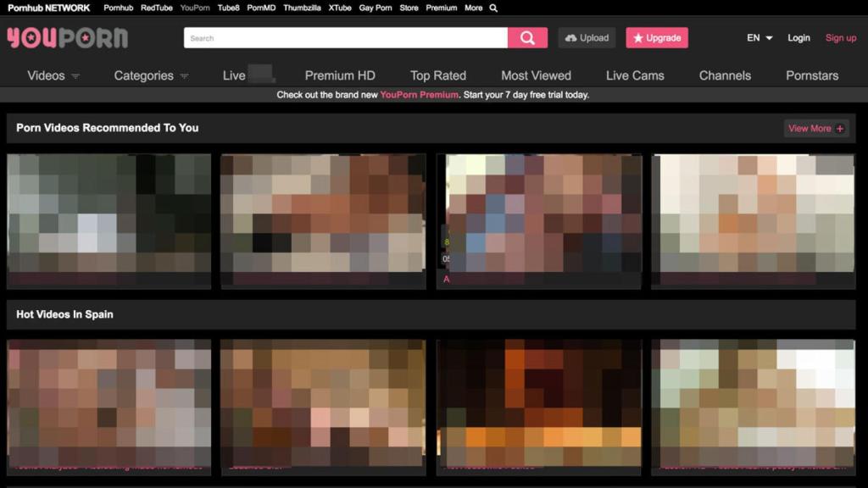This screenshot has height=488, width=868.
Task: Expand the Categories dropdown
Action: [142, 75]
